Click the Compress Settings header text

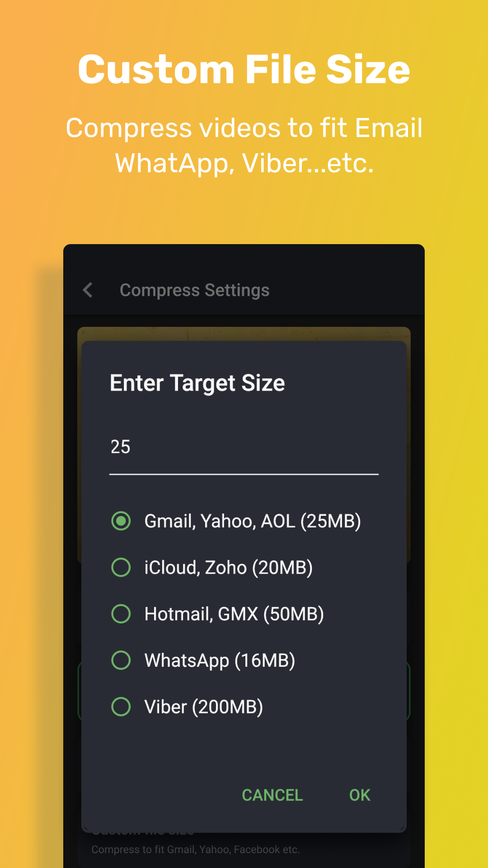(194, 290)
